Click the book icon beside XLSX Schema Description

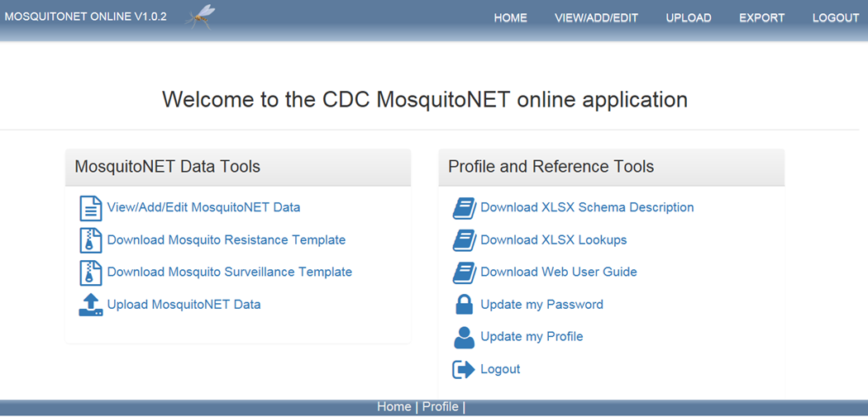pos(464,208)
